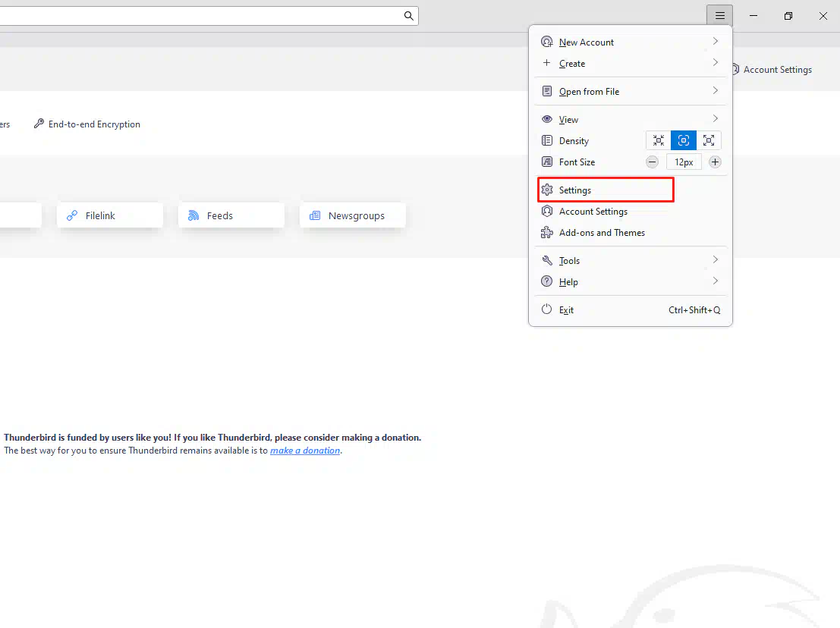This screenshot has height=628, width=840.
Task: Click the Exit power icon
Action: [x=546, y=309]
